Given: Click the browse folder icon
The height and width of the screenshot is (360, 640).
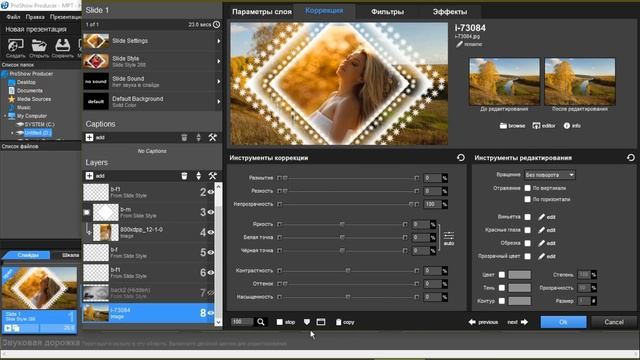Looking at the screenshot, I should click(503, 126).
